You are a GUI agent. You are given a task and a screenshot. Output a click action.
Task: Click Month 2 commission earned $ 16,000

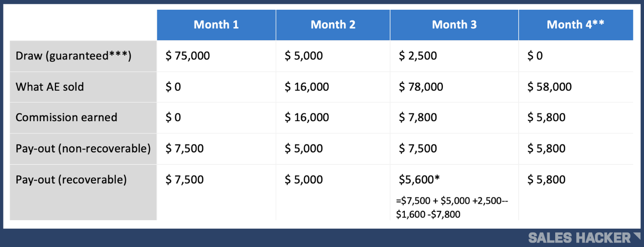(x=307, y=118)
